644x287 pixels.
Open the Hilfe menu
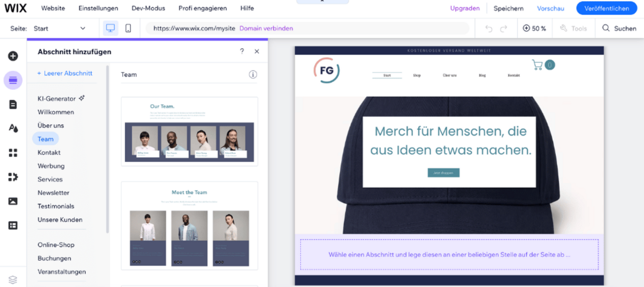pyautogui.click(x=247, y=8)
